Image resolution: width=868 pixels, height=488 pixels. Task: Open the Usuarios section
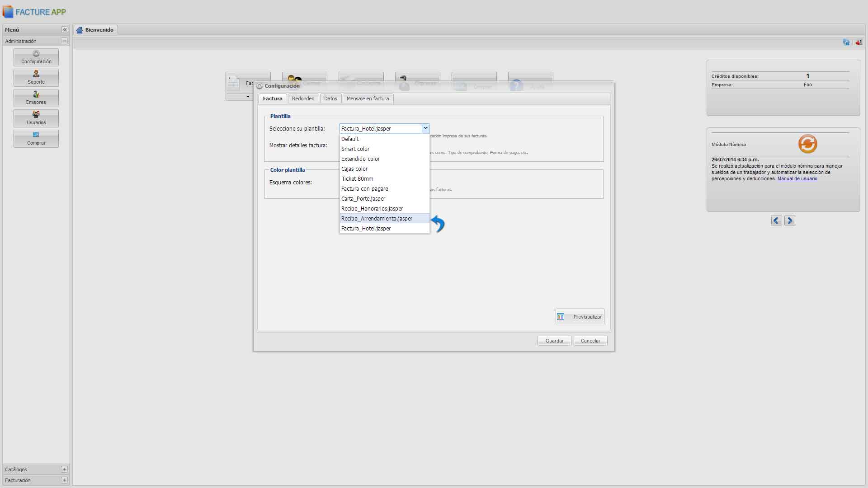(x=36, y=118)
